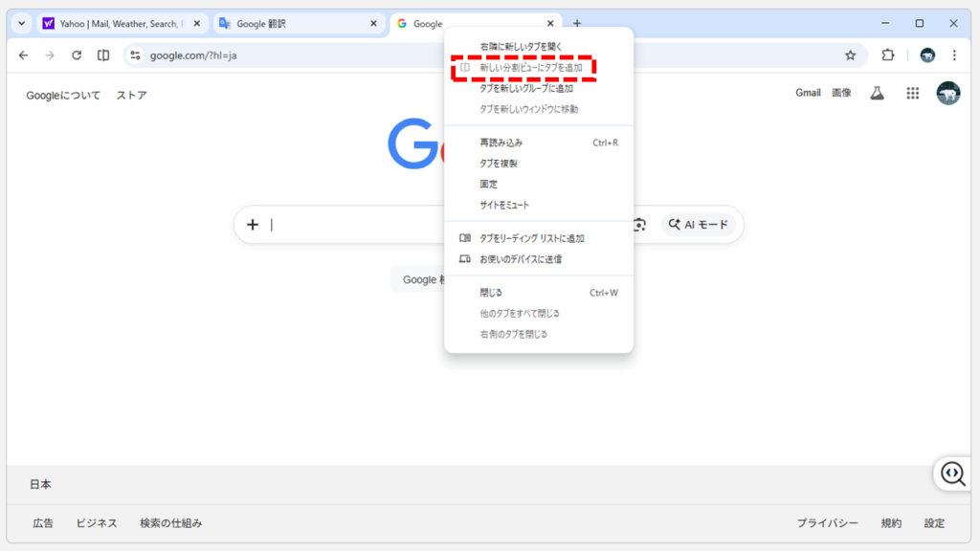The width and height of the screenshot is (980, 551).
Task: Open the Google apps grid launcher
Action: pos(912,92)
